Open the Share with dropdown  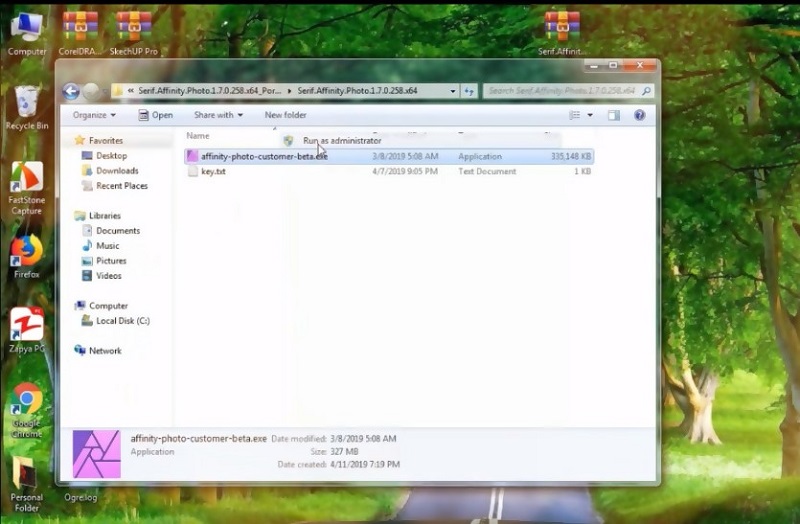click(218, 115)
